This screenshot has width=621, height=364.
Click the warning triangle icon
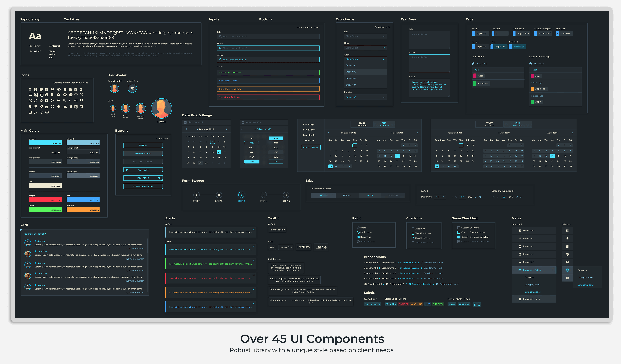(65, 107)
